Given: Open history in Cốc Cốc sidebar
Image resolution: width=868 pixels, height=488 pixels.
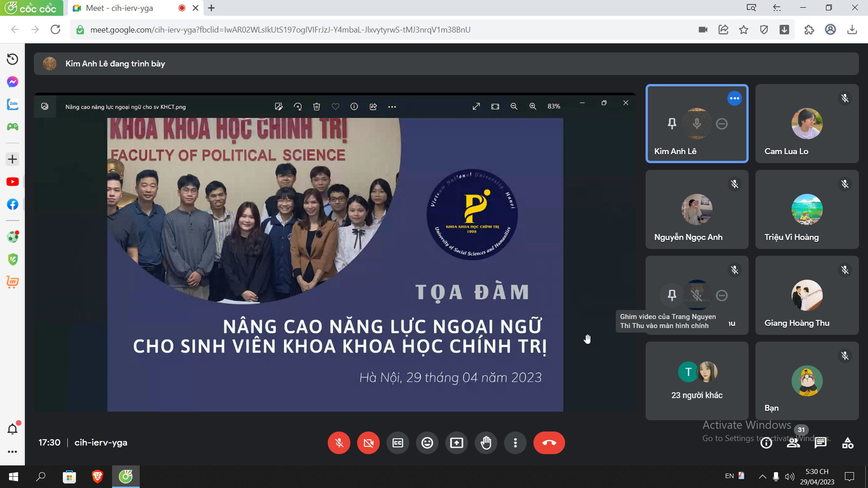Looking at the screenshot, I should coord(13,59).
